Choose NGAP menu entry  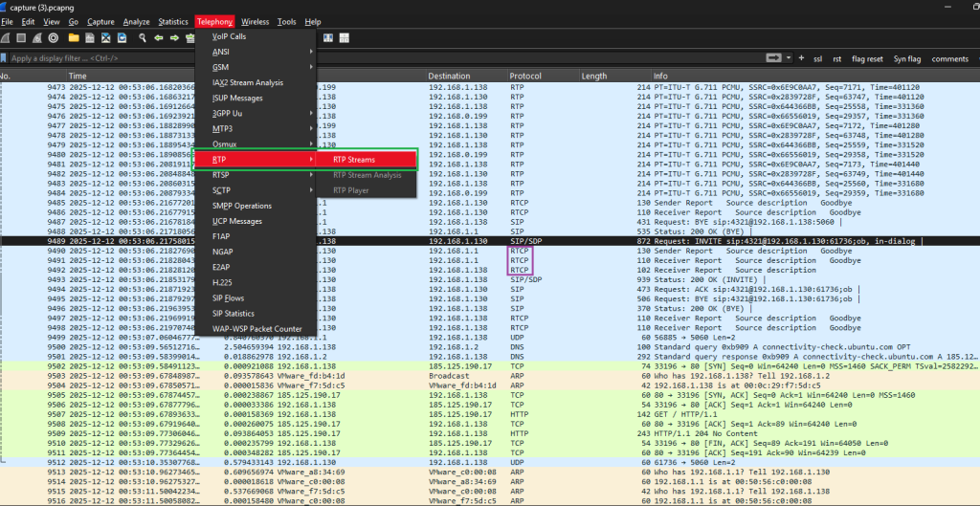click(x=255, y=252)
